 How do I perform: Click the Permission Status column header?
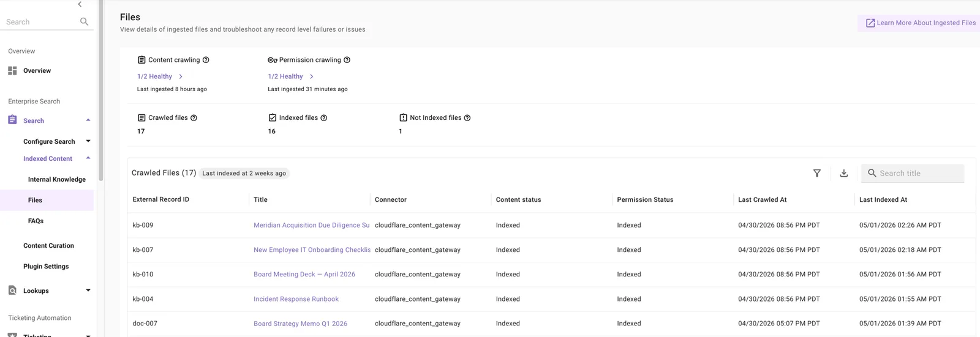[645, 199]
